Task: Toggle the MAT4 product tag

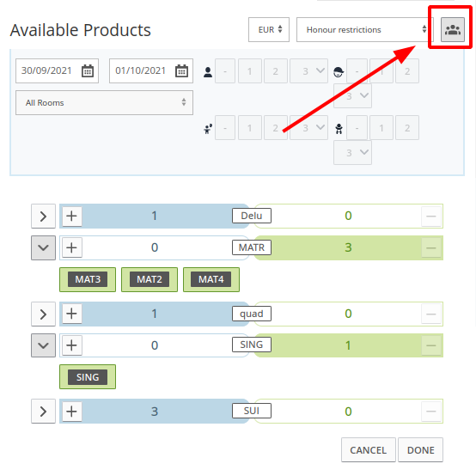Action: [x=211, y=279]
